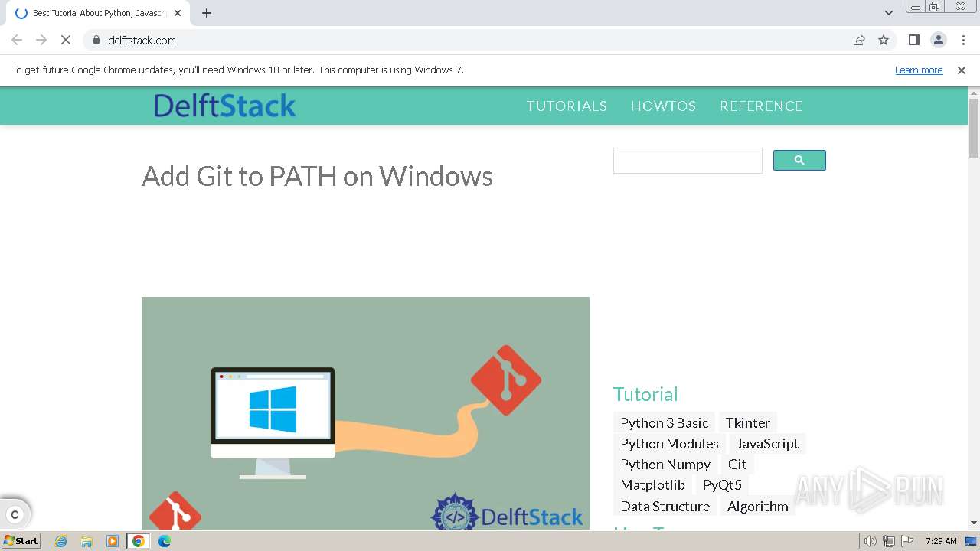This screenshot has width=980, height=551.
Task: Open the REFERENCE menu
Action: tap(761, 106)
